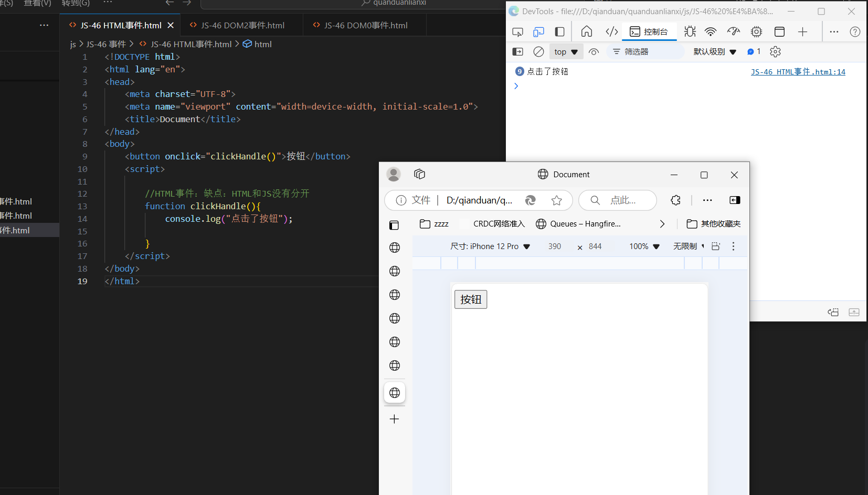The image size is (868, 495).
Task: Open the 无限制 throttling dropdown
Action: point(689,246)
